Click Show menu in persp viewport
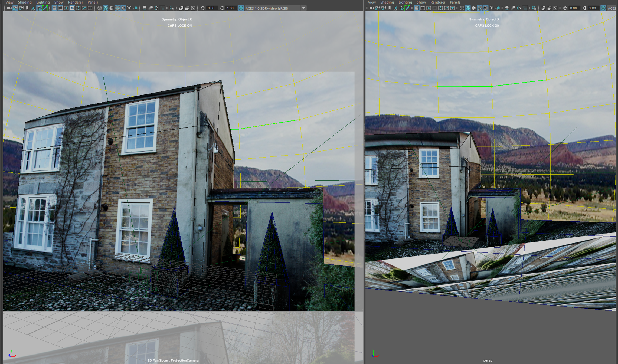This screenshot has width=618, height=364. (x=421, y=2)
